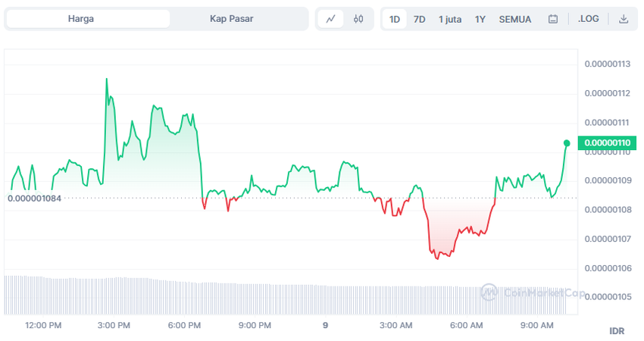Choose the 1Y time range
Viewport: 644px width, 341px height.
click(480, 19)
